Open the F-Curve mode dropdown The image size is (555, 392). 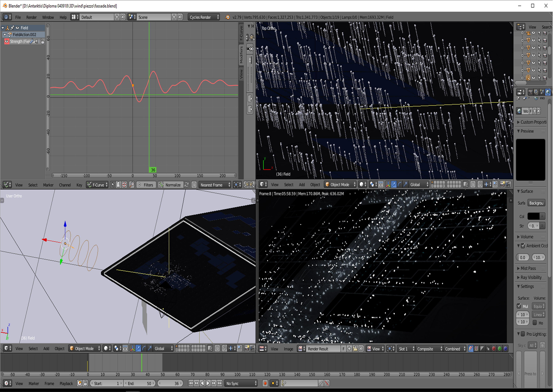[97, 185]
